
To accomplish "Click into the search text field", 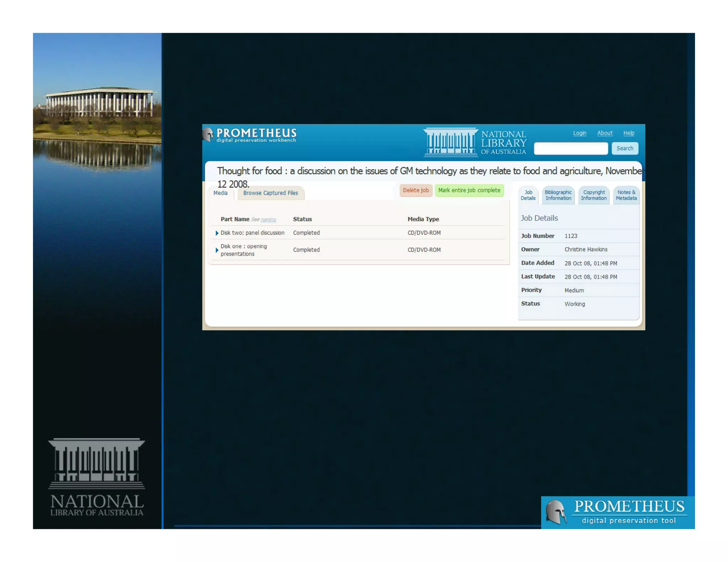I will point(571,148).
